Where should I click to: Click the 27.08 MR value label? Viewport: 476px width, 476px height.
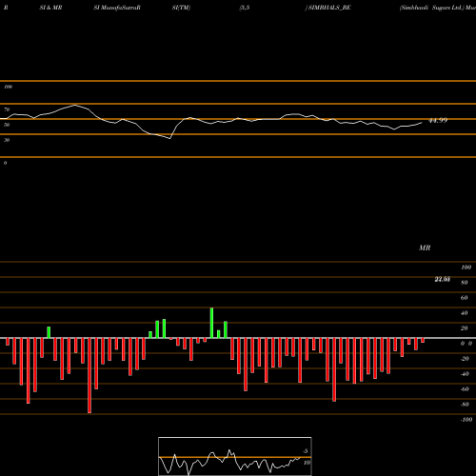[442, 279]
